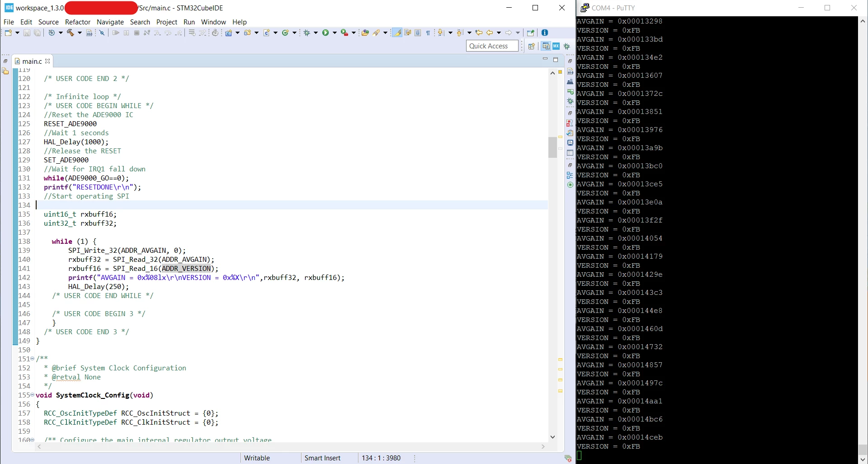Screen dimensions: 868x464
Task: Click the Back navigation yellow arrow
Action: coord(490,33)
